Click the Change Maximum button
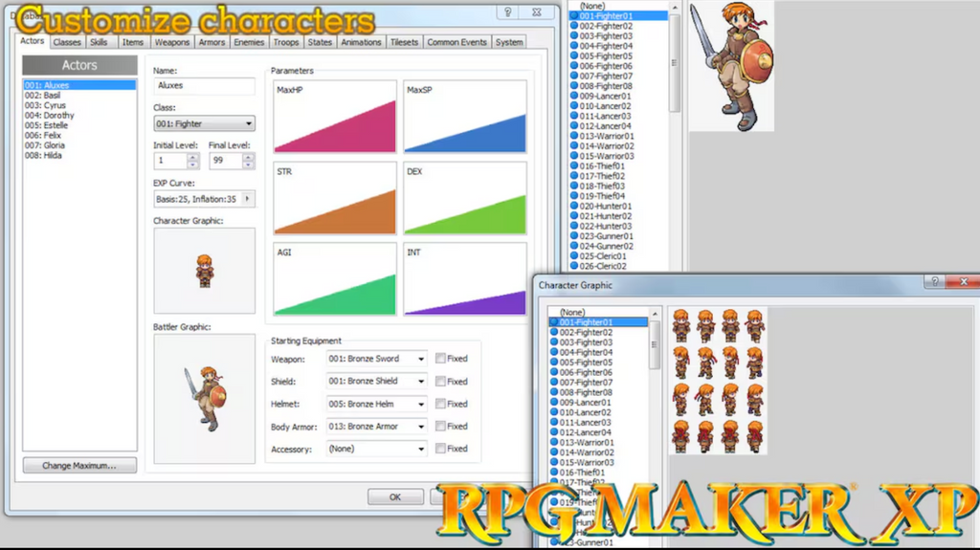 pyautogui.click(x=79, y=466)
